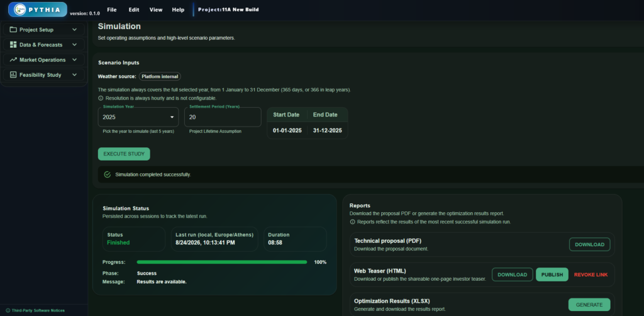Click the Duration value 08:58
The image size is (644, 316).
tap(275, 242)
